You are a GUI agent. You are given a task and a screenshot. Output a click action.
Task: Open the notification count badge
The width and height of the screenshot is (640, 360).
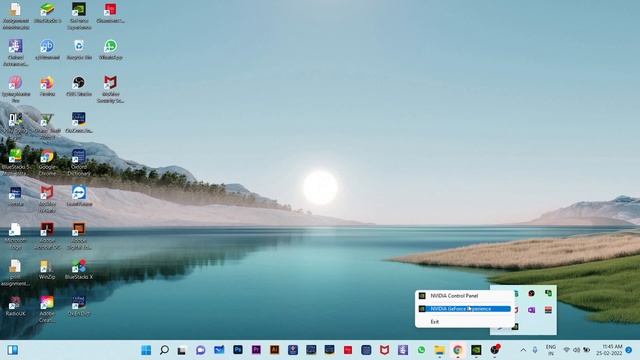629,350
